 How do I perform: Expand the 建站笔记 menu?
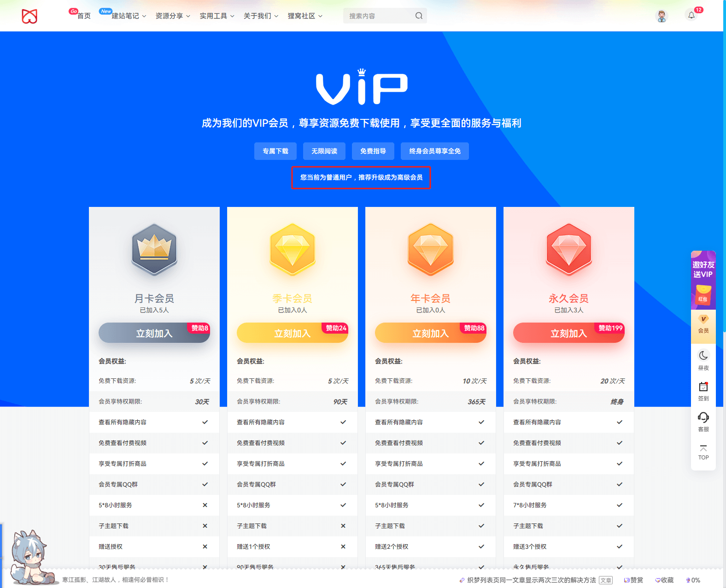point(129,16)
